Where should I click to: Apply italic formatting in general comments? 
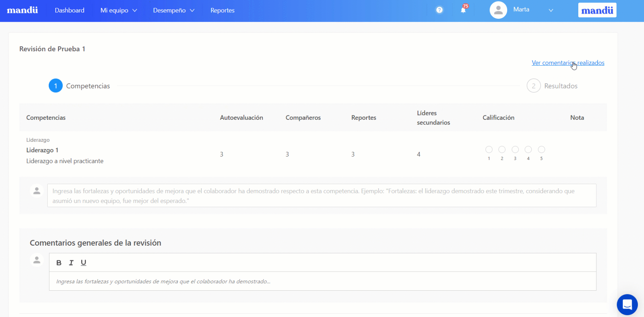71,263
